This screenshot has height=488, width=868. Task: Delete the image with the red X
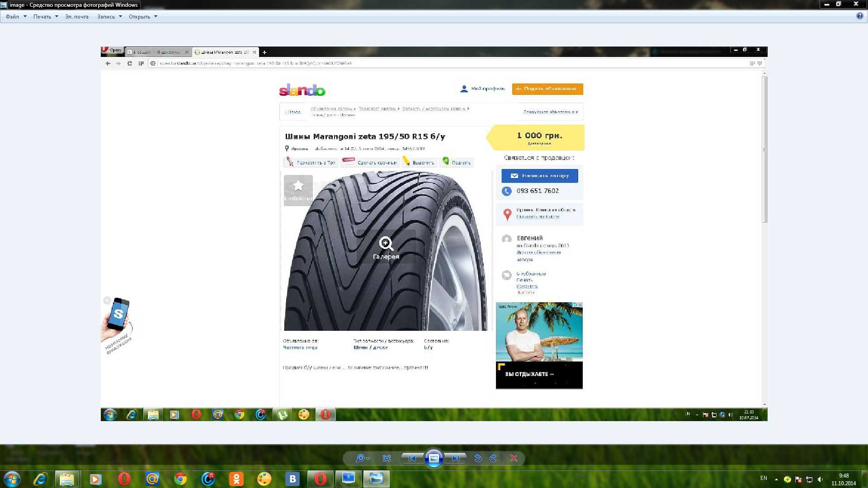coord(514,458)
